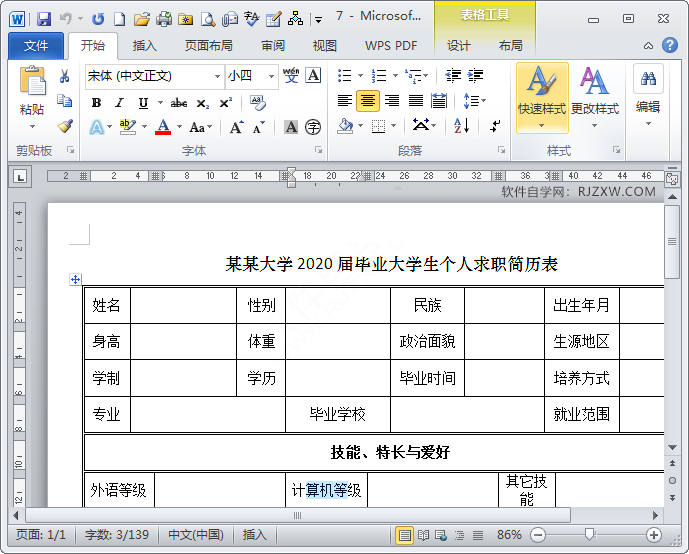This screenshot has width=689, height=554.
Task: Click the vertical scrollbar thumb
Action: 672,242
